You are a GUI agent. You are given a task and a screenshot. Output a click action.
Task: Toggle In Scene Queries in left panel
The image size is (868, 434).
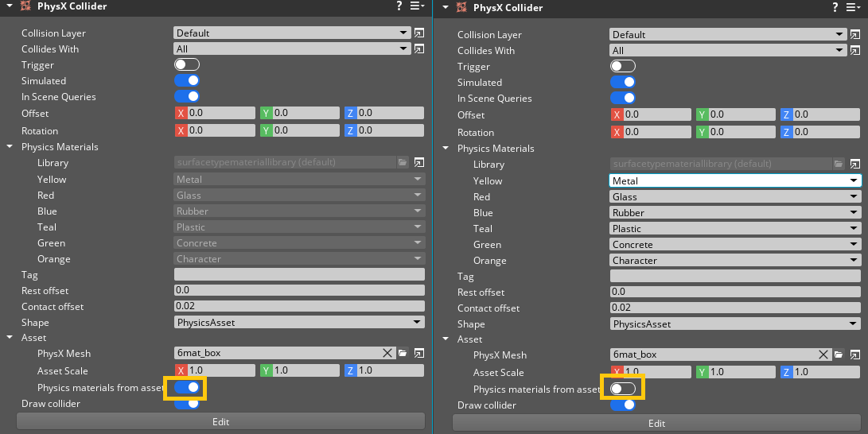coord(187,96)
